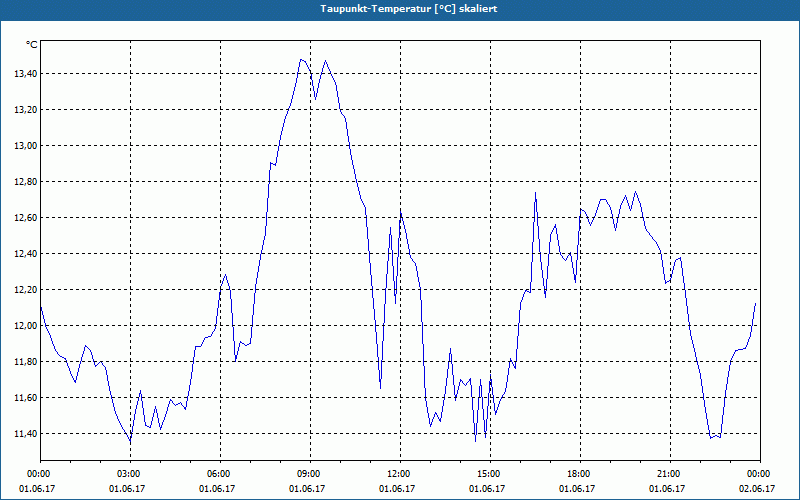Viewport: 800px width, 500px height.
Task: Select the 12,80 y-axis label
Action: click(25, 182)
